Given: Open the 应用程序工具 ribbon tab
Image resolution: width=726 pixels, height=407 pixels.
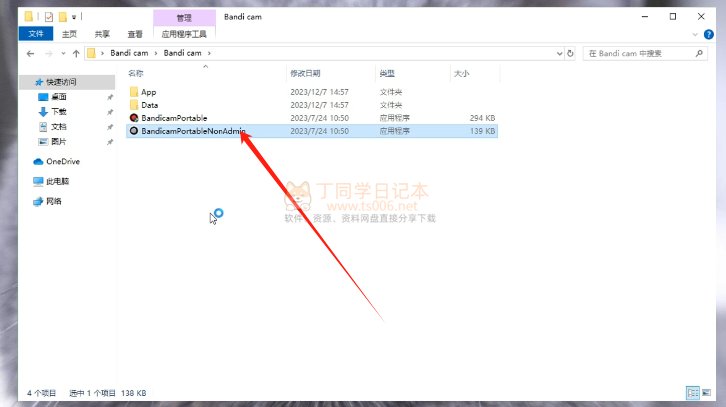Looking at the screenshot, I should (x=184, y=34).
